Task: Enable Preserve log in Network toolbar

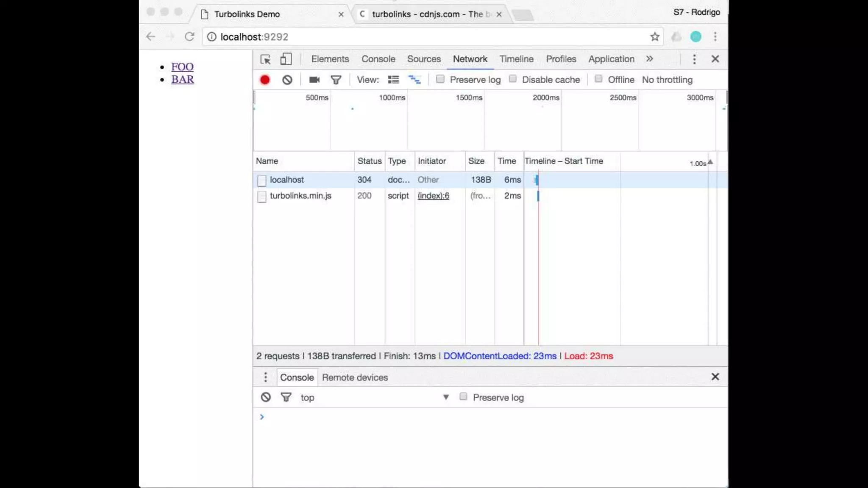Action: tap(440, 79)
